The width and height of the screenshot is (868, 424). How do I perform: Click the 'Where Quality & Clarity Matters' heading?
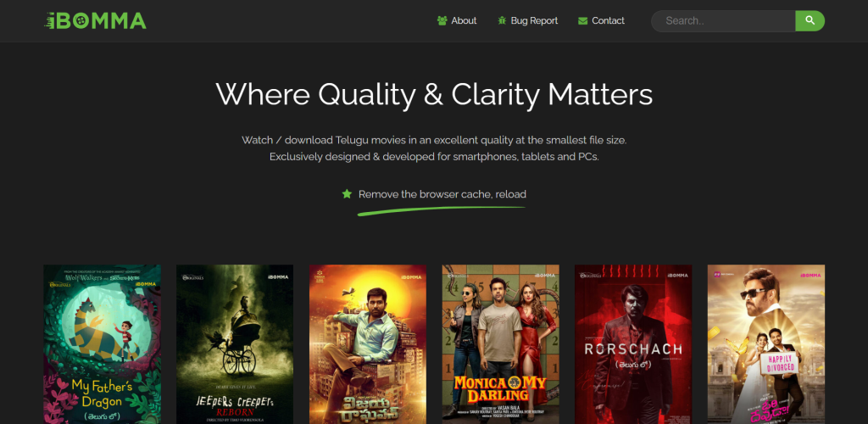pos(434,93)
